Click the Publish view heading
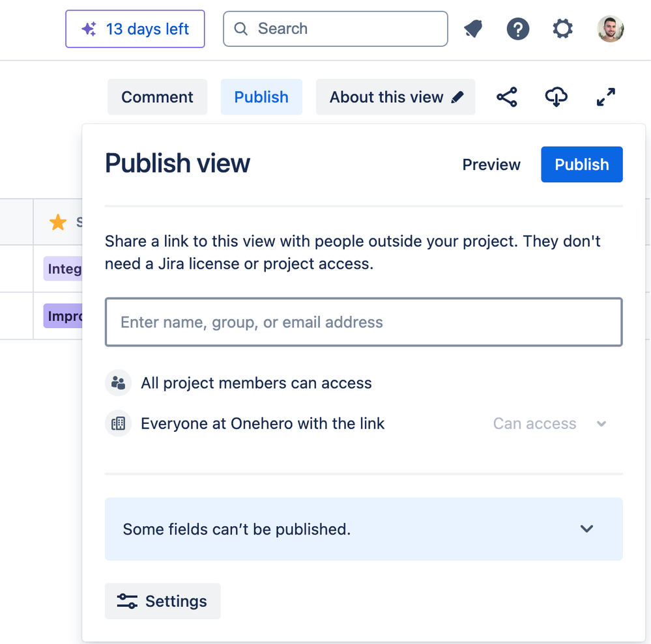The width and height of the screenshot is (651, 644). (177, 163)
